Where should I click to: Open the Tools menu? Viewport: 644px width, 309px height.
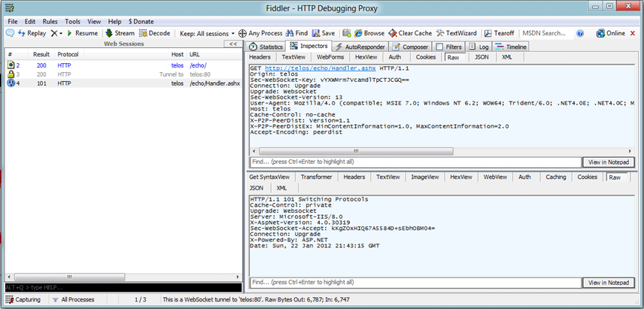(x=73, y=22)
